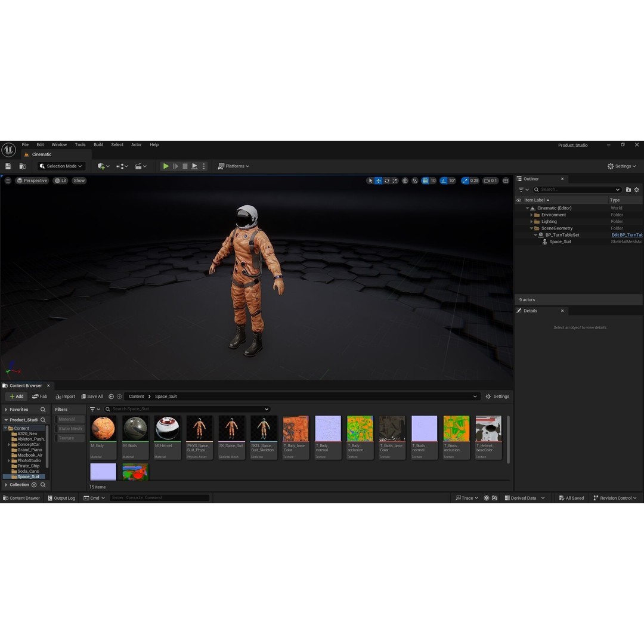Open the Cinematics clapperboard dropdown
The image size is (644, 644).
tap(141, 166)
